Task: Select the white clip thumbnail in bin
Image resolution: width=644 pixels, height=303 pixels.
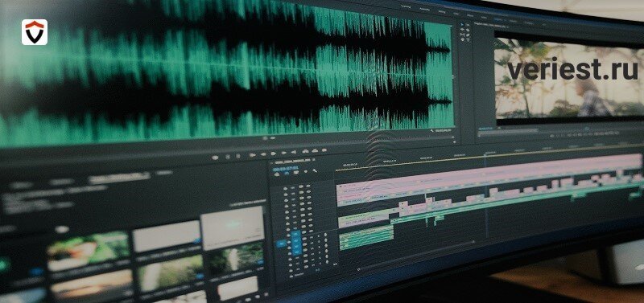Action: (233, 227)
